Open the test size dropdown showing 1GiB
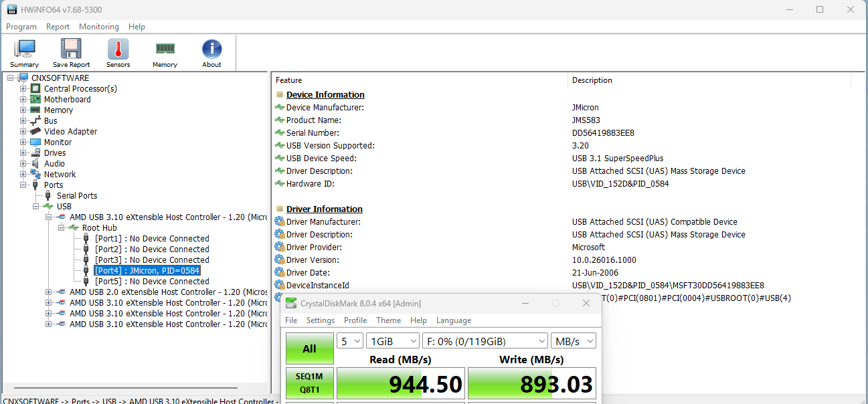This screenshot has width=868, height=404. [393, 341]
